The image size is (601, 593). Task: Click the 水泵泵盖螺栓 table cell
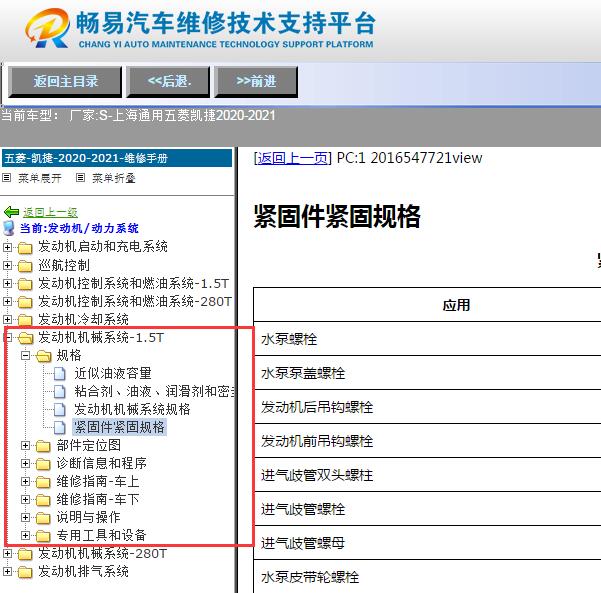pyautogui.click(x=427, y=373)
